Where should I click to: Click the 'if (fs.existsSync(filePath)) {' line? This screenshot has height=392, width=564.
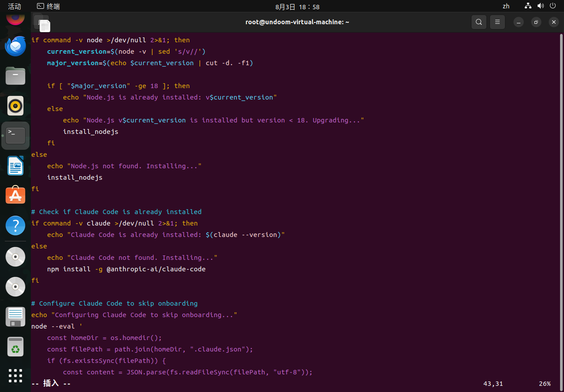(x=107, y=361)
